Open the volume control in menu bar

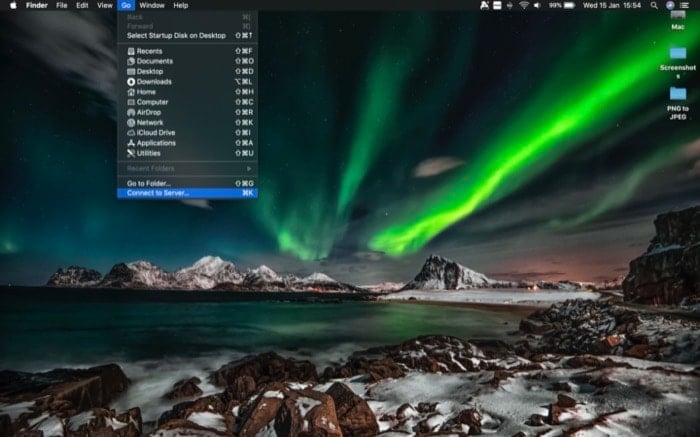(x=537, y=5)
